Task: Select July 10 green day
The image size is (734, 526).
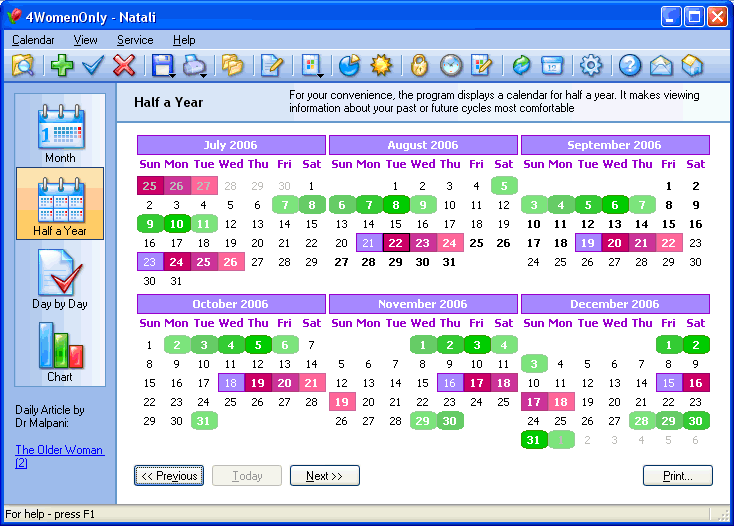Action: click(176, 224)
